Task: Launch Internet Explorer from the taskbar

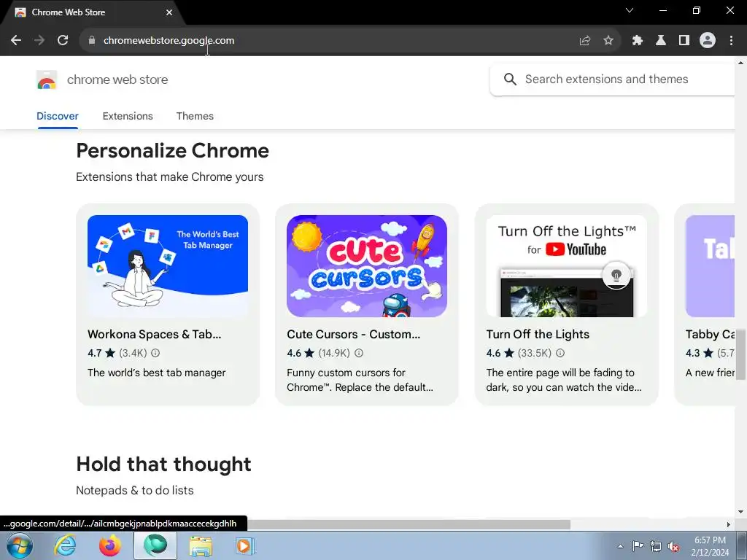Action: (65, 545)
